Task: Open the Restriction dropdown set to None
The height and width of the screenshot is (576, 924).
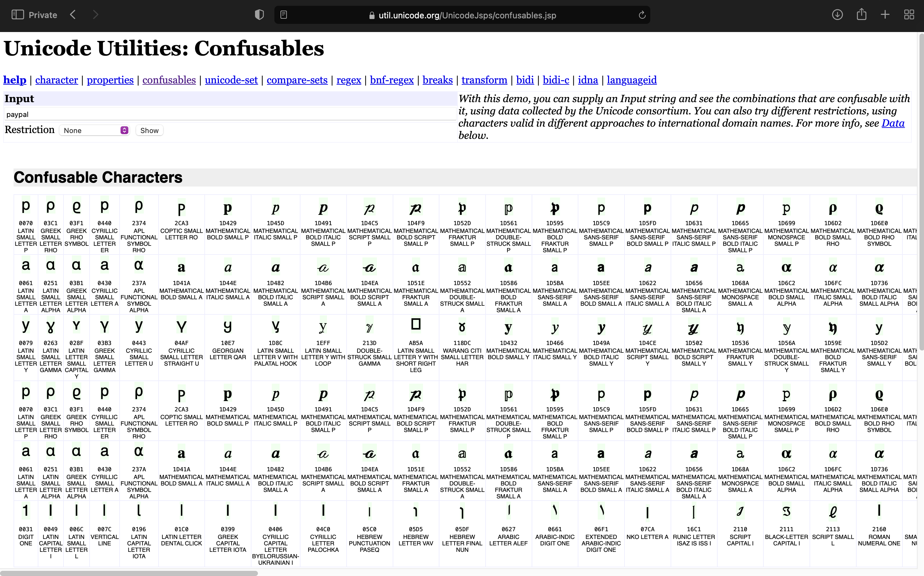Action: coord(94,130)
